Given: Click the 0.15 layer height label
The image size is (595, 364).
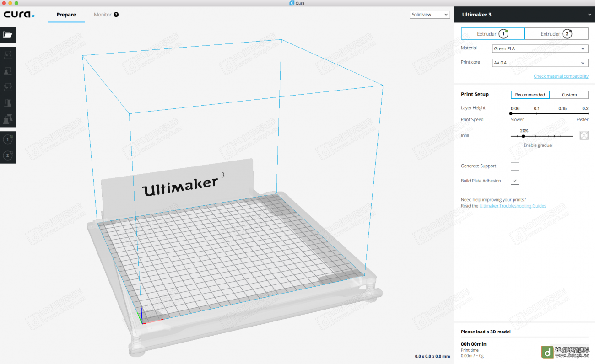Looking at the screenshot, I should [x=563, y=108].
